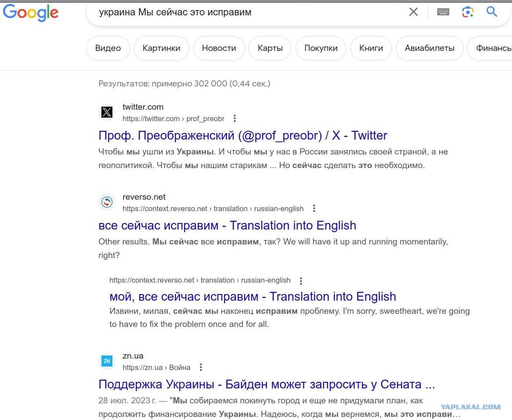This screenshot has width=512, height=420.
Task: Open more options for second reverso result
Action: (301, 280)
